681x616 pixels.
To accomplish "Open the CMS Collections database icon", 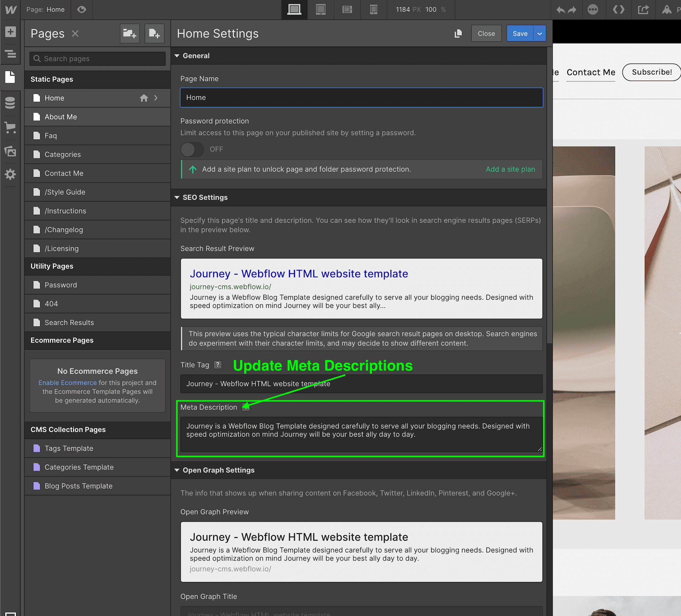I will (10, 103).
